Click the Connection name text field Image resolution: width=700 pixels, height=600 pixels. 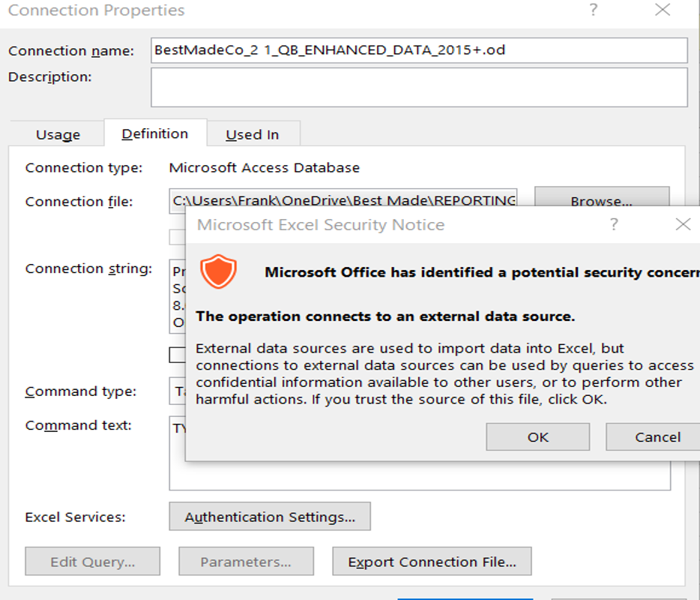pyautogui.click(x=419, y=50)
